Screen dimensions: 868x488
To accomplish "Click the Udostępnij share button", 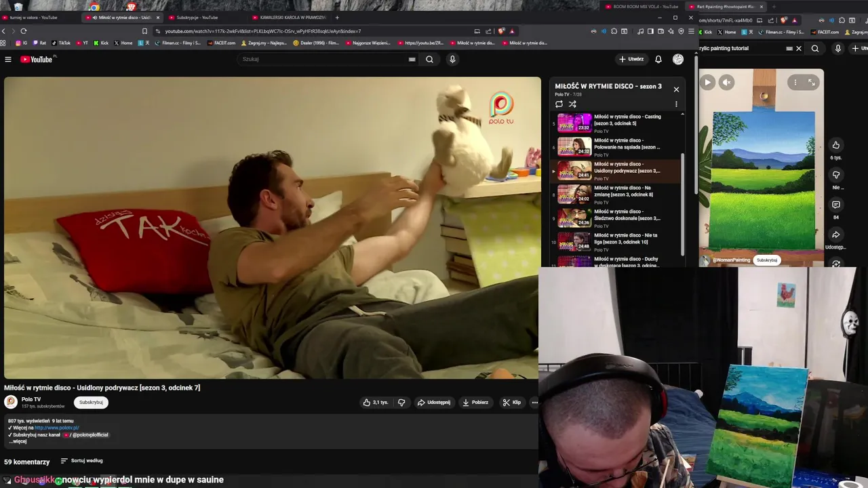I will (x=433, y=403).
